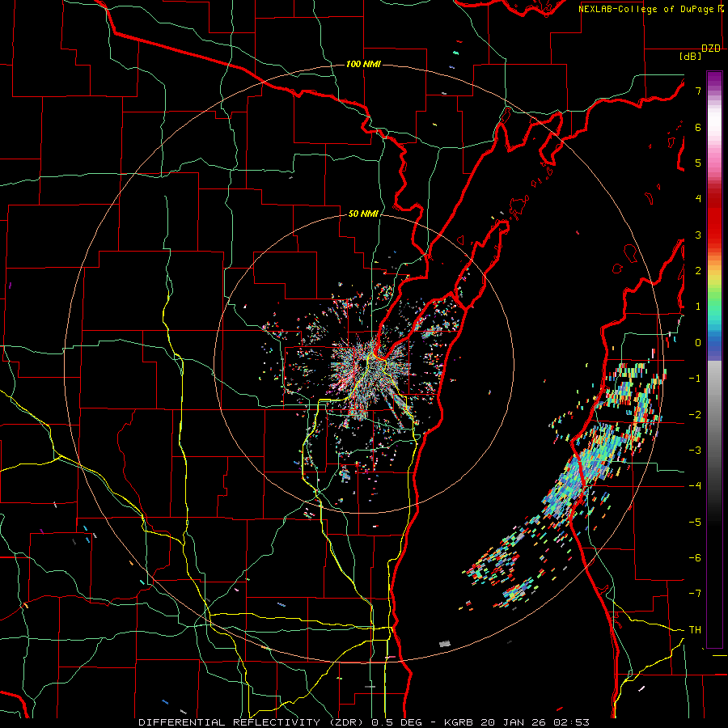728x728 pixels.
Task: Click the "TH" threshold label on the legend
Action: click(x=695, y=630)
